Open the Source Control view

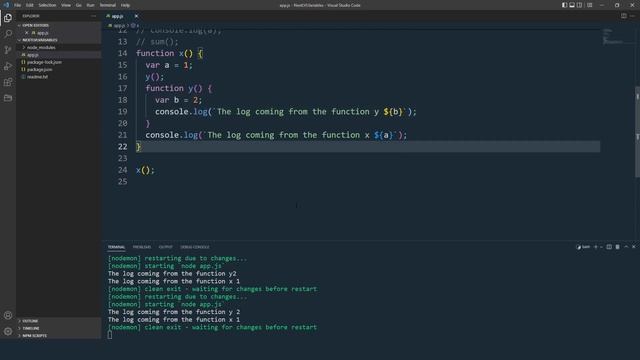tap(8, 50)
